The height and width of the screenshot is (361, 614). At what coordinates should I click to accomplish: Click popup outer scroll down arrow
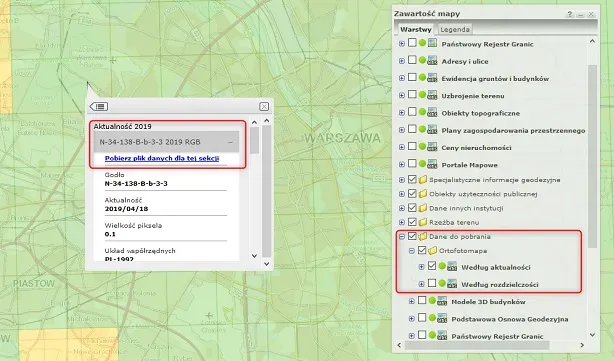click(267, 264)
